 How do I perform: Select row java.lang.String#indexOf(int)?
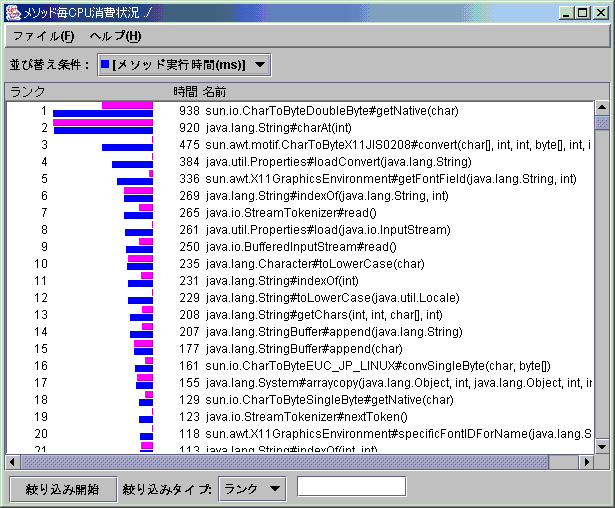tap(300, 281)
